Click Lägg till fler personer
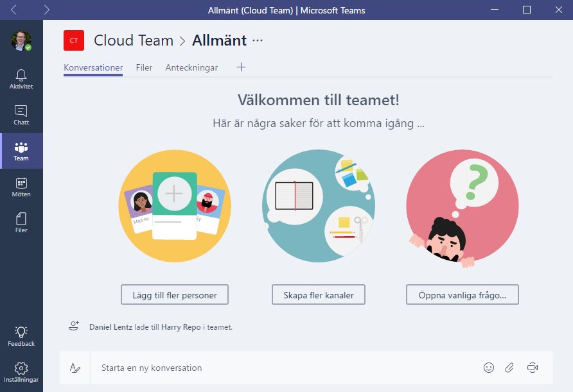The width and height of the screenshot is (573, 392). 174,294
